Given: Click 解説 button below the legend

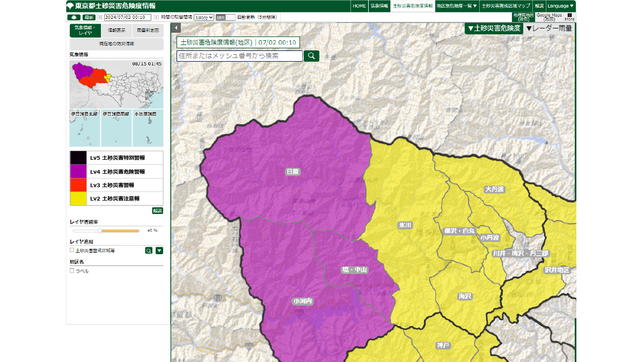Looking at the screenshot, I should tap(157, 211).
